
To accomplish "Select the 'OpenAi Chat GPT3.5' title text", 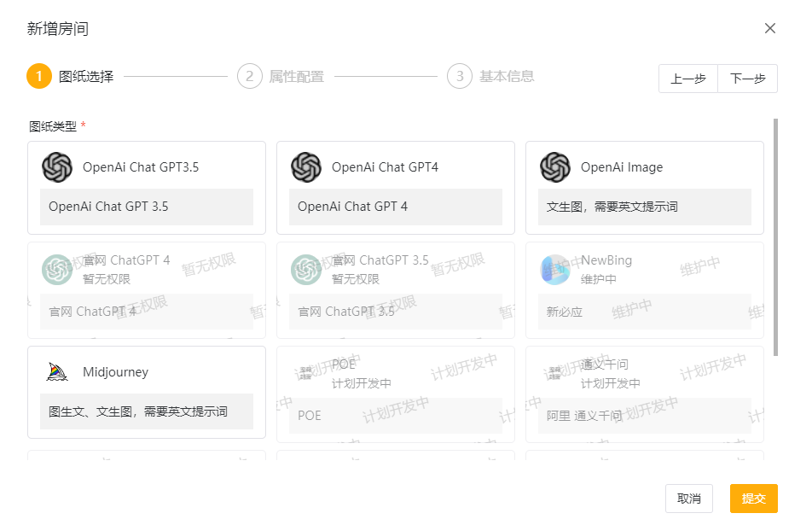I will pos(141,166).
